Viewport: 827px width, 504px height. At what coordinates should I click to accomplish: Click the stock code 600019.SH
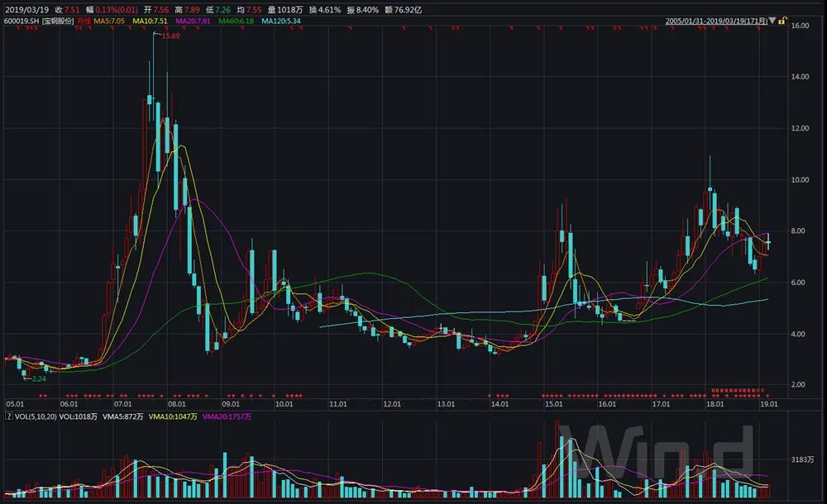[20, 20]
